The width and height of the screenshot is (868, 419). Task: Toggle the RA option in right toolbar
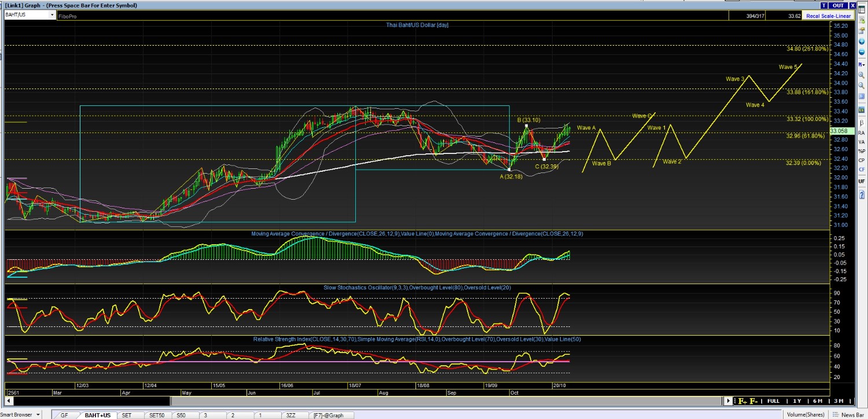pyautogui.click(x=862, y=133)
